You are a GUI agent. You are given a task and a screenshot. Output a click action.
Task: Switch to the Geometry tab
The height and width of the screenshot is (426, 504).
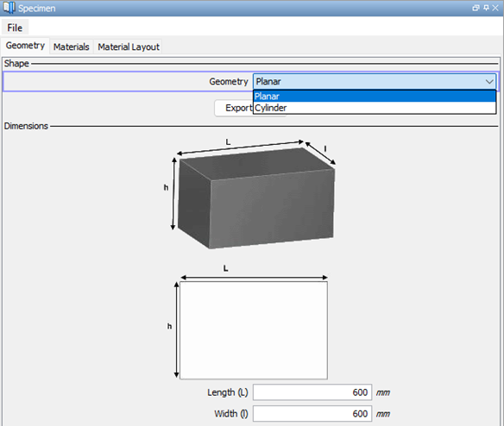[x=25, y=46]
